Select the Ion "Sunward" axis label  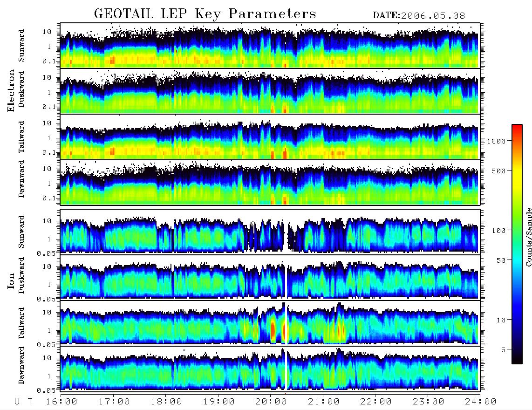coord(21,232)
